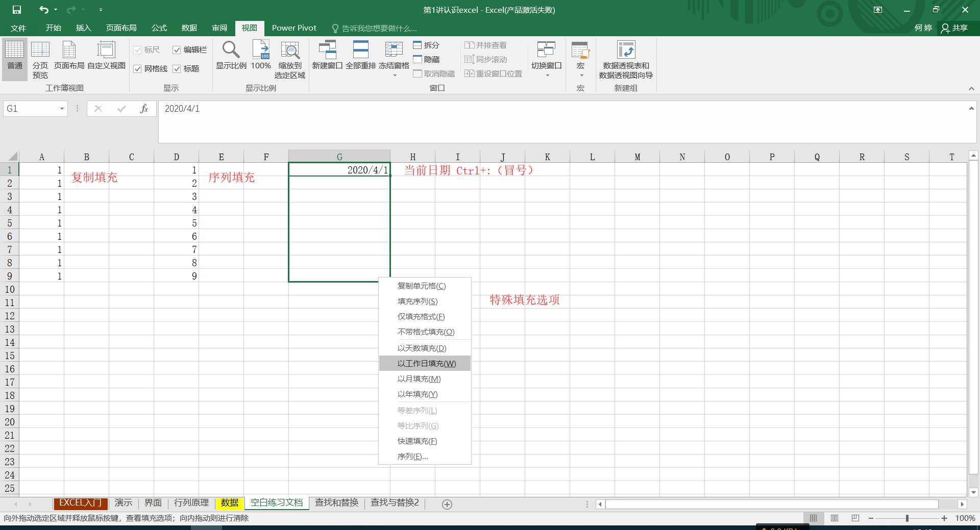Toggle the Headings (标题) checkbox
Screen dimensions: 980x530
(177, 69)
